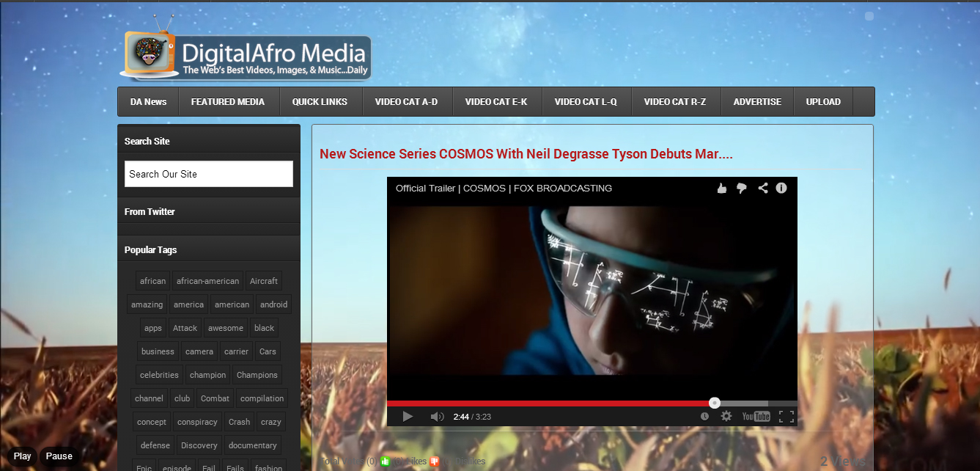The width and height of the screenshot is (980, 471).
Task: Click the background Pause button
Action: pyautogui.click(x=59, y=456)
